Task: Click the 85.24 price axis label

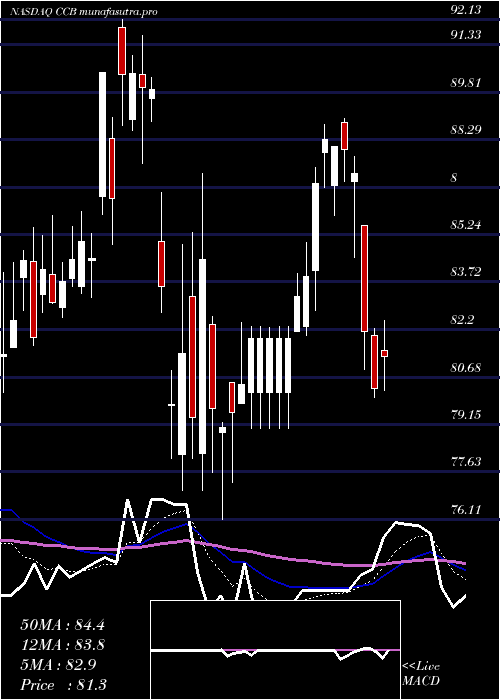Action: (466, 225)
